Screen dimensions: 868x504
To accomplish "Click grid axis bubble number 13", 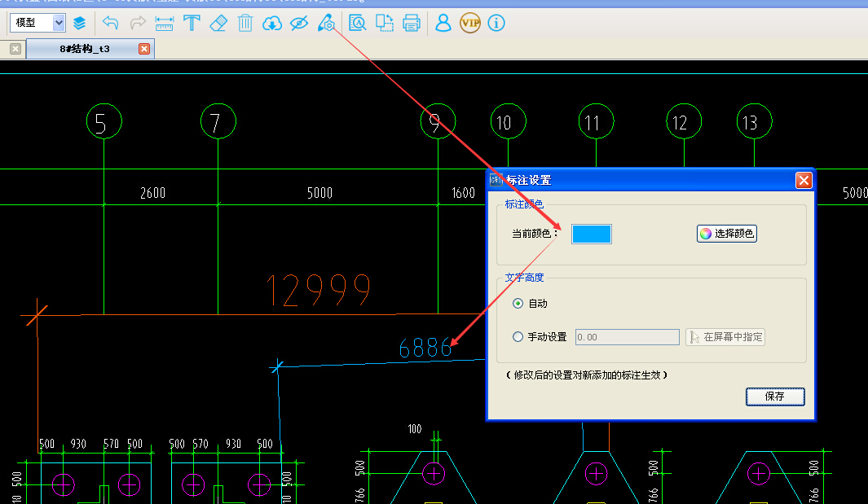I will click(754, 121).
